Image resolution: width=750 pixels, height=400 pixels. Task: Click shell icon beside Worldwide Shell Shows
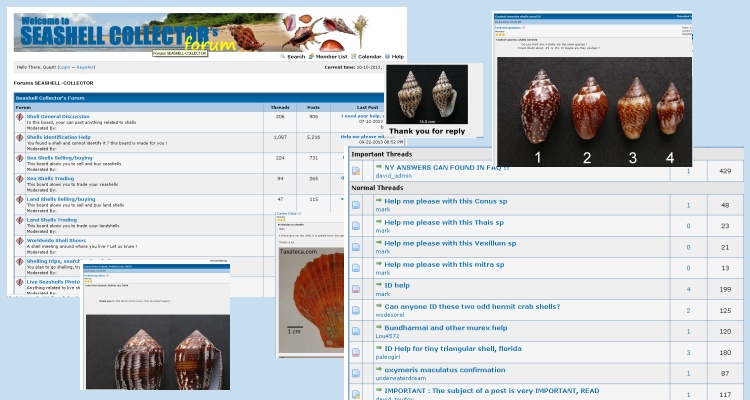coord(20,241)
